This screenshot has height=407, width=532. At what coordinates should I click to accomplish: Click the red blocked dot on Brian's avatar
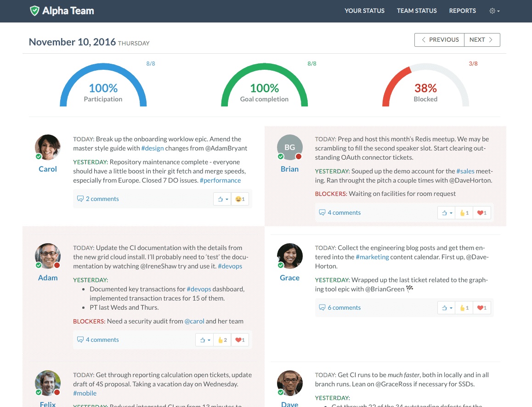point(300,156)
